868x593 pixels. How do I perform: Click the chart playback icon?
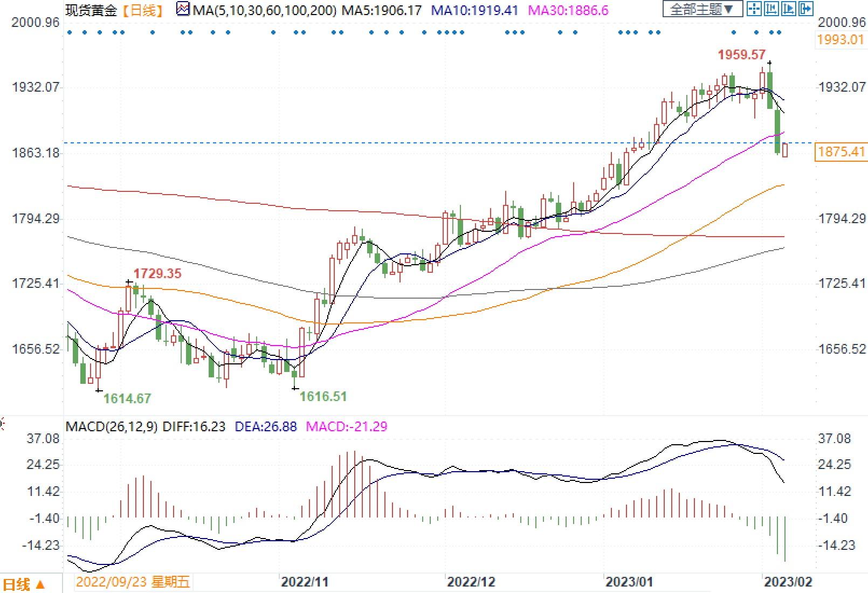789,9
